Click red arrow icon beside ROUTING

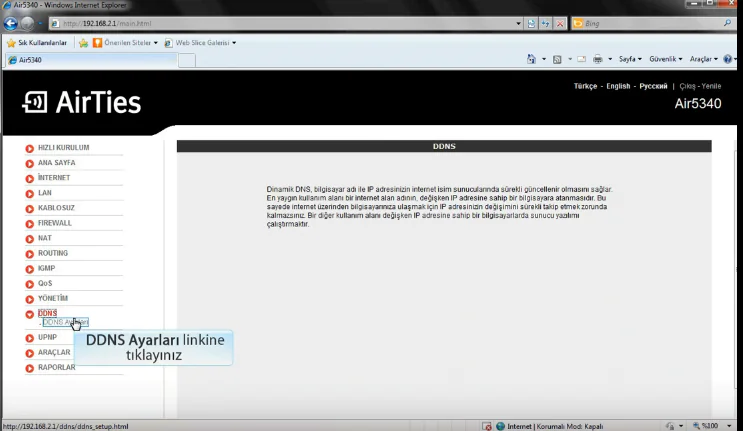pyautogui.click(x=29, y=254)
